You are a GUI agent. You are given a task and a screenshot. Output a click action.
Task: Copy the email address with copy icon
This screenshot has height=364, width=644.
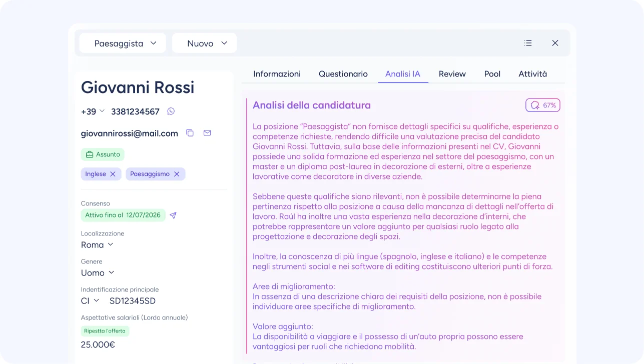[190, 133]
